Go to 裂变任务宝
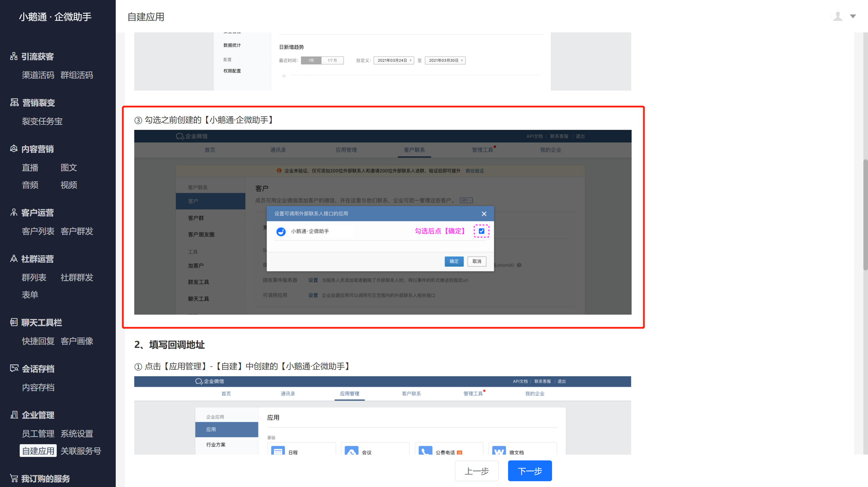The image size is (868, 487). (42, 121)
